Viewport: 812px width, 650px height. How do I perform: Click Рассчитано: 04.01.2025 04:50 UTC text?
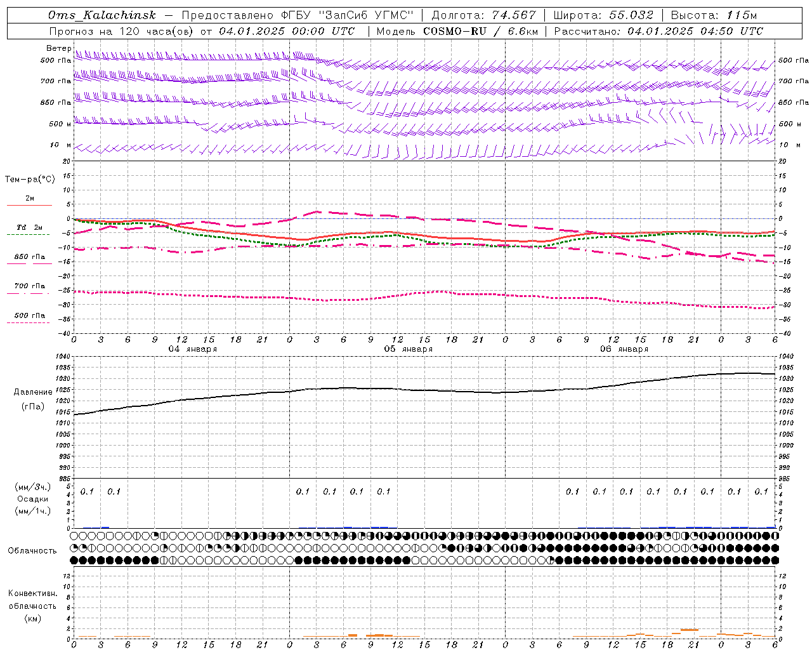[x=658, y=31]
